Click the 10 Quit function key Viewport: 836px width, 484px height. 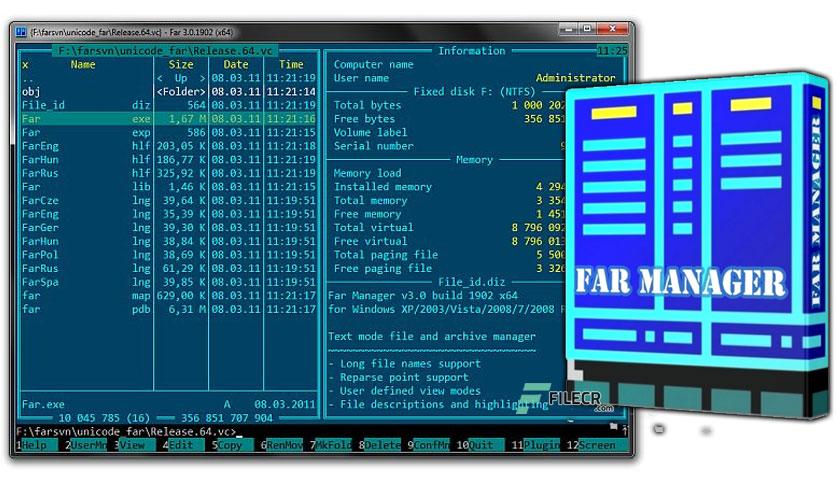coord(480,445)
